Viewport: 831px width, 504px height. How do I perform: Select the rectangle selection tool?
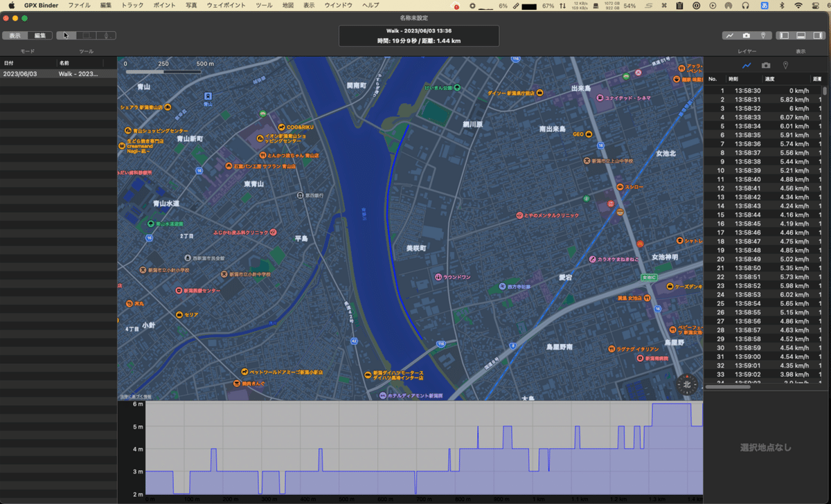pyautogui.click(x=87, y=35)
